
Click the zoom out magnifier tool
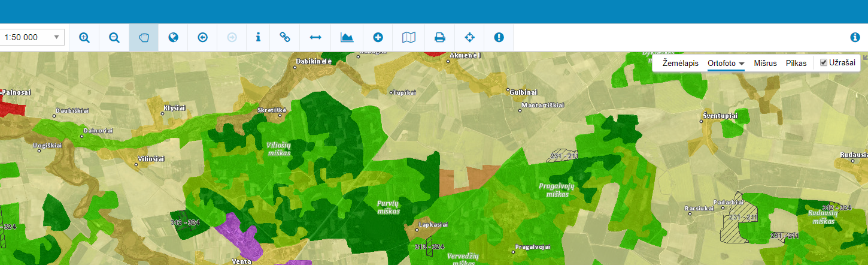(114, 37)
